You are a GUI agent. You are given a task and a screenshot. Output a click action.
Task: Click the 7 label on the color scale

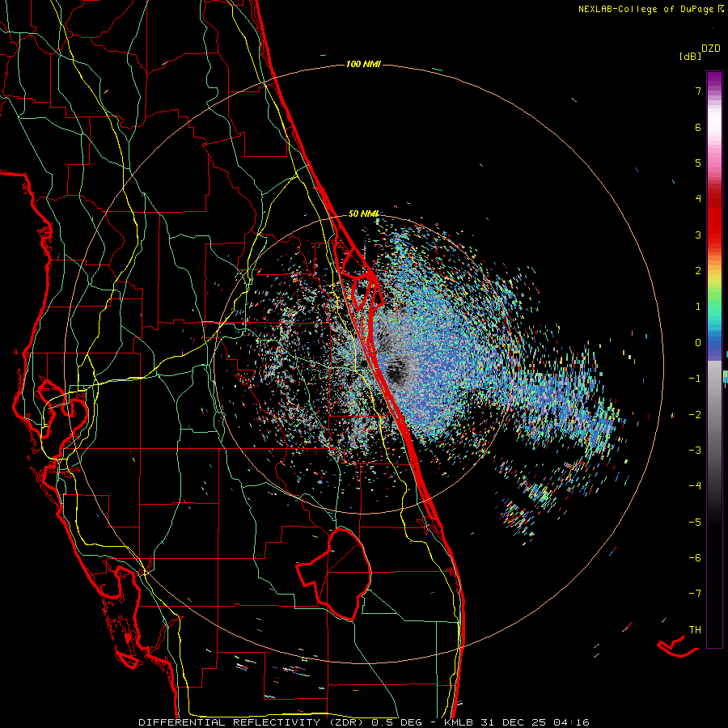[698, 91]
